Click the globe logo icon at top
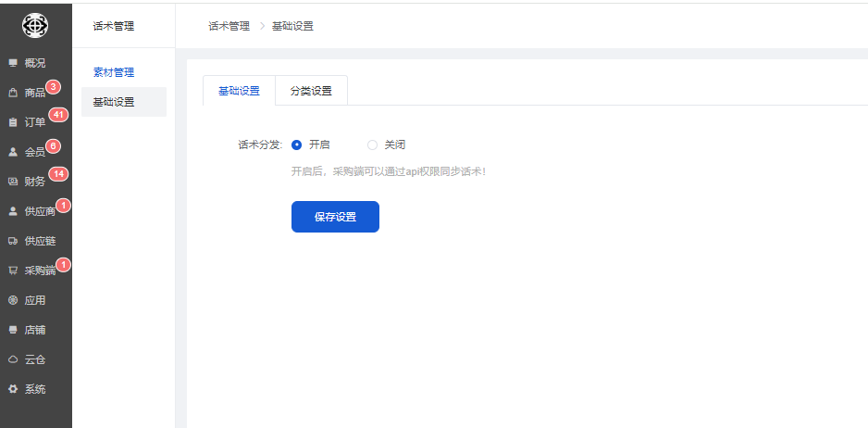The width and height of the screenshot is (868, 428). 35,26
